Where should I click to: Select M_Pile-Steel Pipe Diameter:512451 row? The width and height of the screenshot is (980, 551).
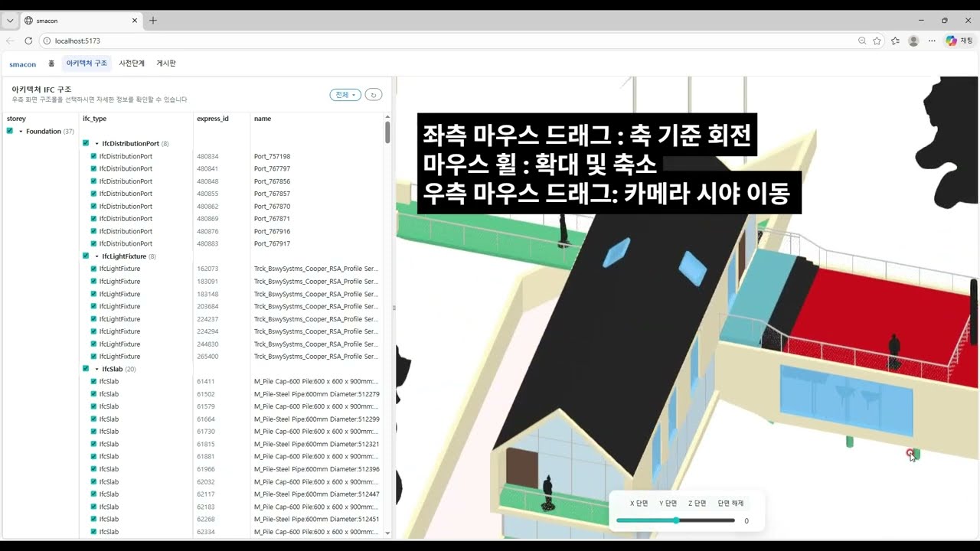[317, 519]
